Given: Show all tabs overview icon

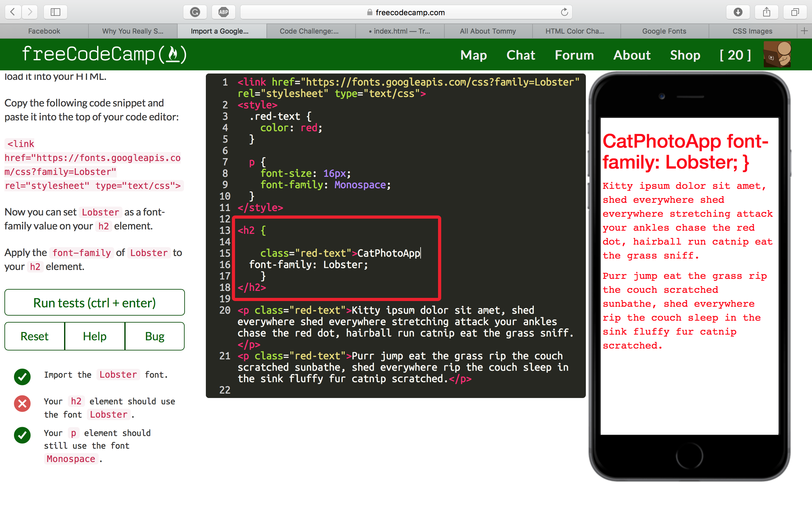Looking at the screenshot, I should (x=795, y=12).
